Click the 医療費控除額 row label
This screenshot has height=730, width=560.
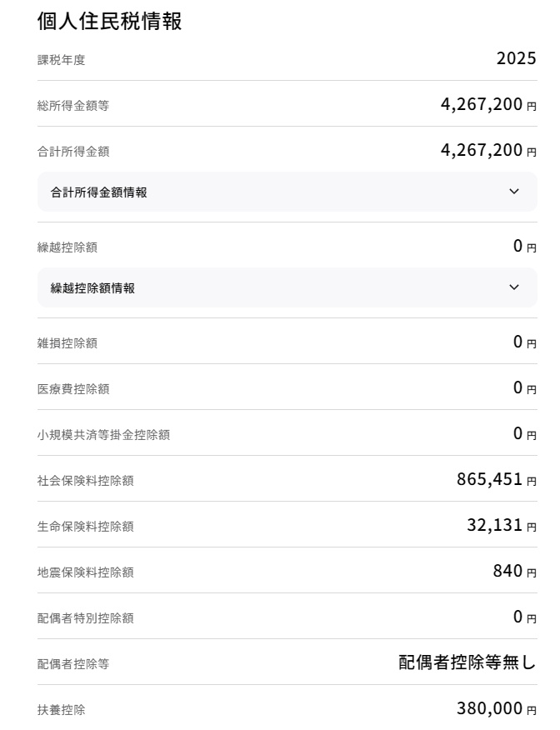73,389
